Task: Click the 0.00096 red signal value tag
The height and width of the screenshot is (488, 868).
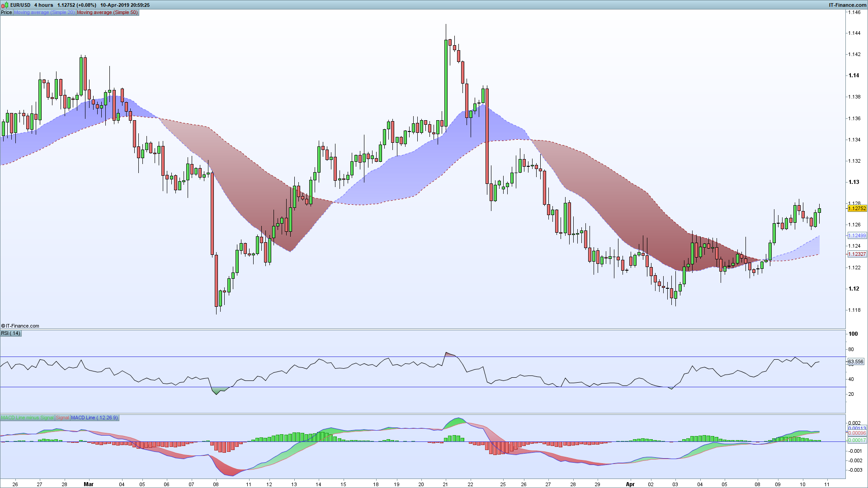Action: (x=857, y=433)
